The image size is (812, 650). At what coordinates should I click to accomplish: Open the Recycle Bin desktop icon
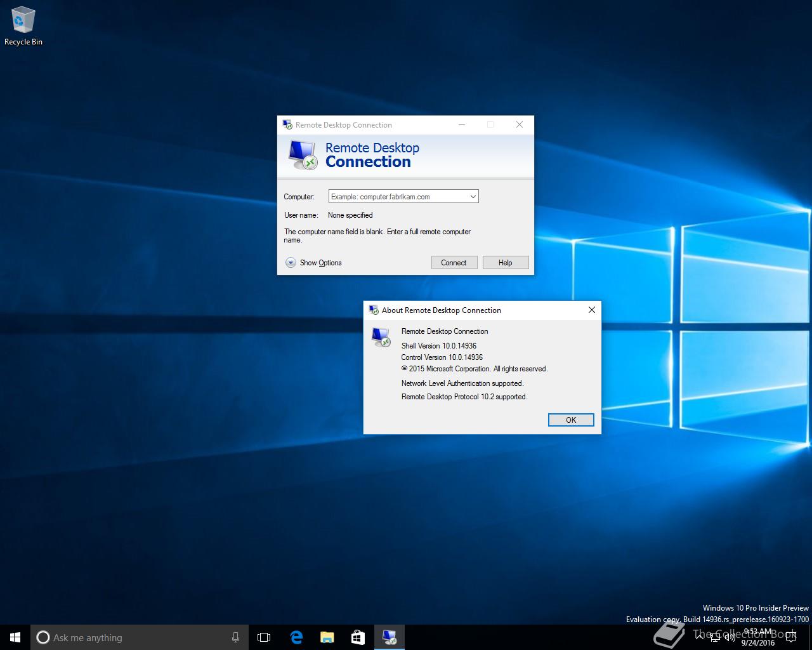(23, 26)
